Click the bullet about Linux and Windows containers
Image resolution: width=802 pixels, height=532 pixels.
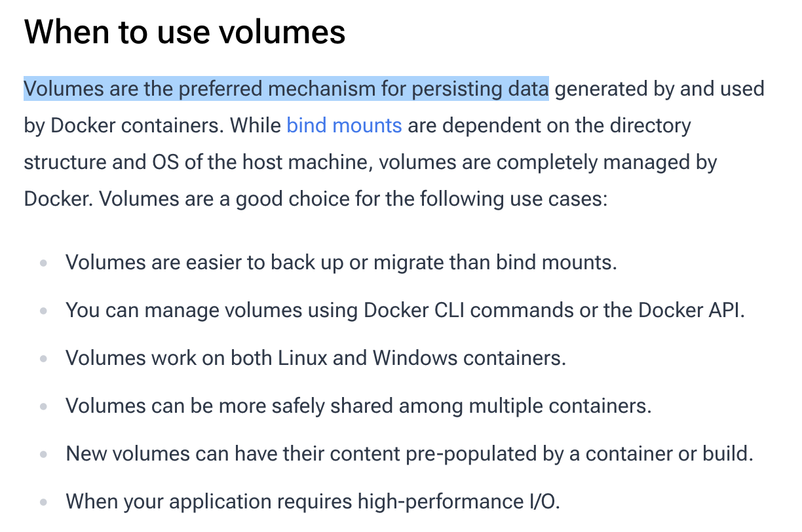point(315,358)
